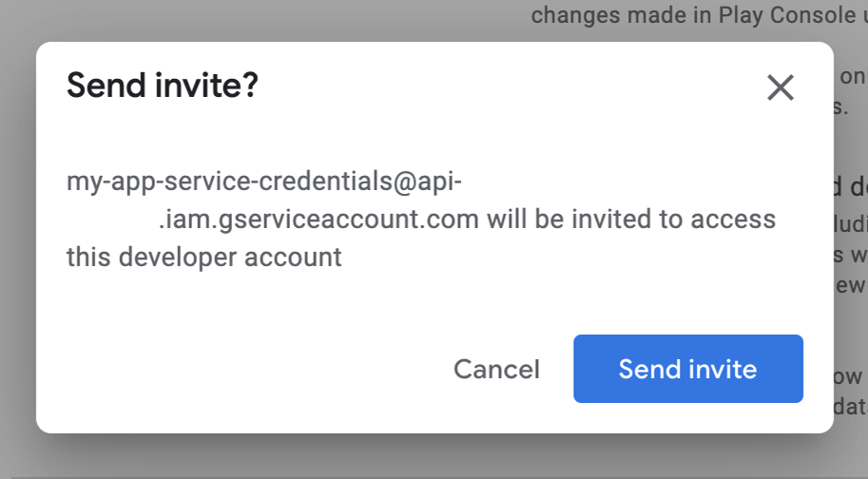This screenshot has height=479, width=868.
Task: Click the my-app-service-credentials@api- email text
Action: coord(264,182)
